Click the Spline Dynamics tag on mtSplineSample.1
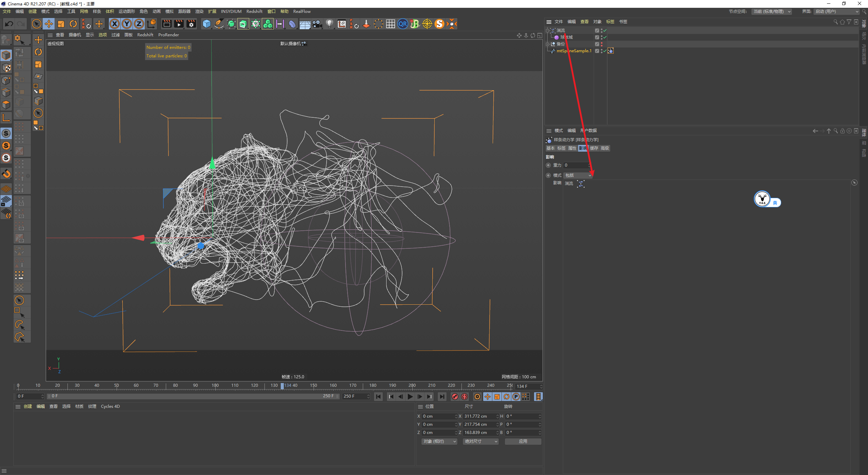This screenshot has height=475, width=868. tap(611, 51)
